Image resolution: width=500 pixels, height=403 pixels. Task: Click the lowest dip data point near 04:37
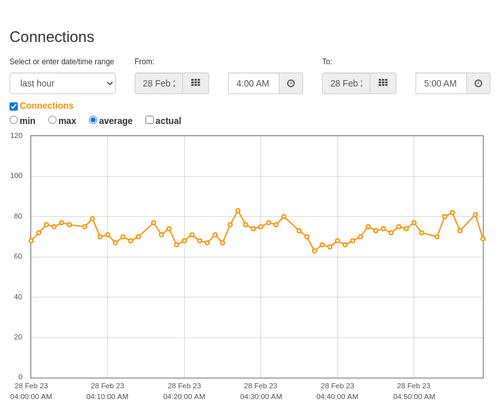tap(314, 251)
